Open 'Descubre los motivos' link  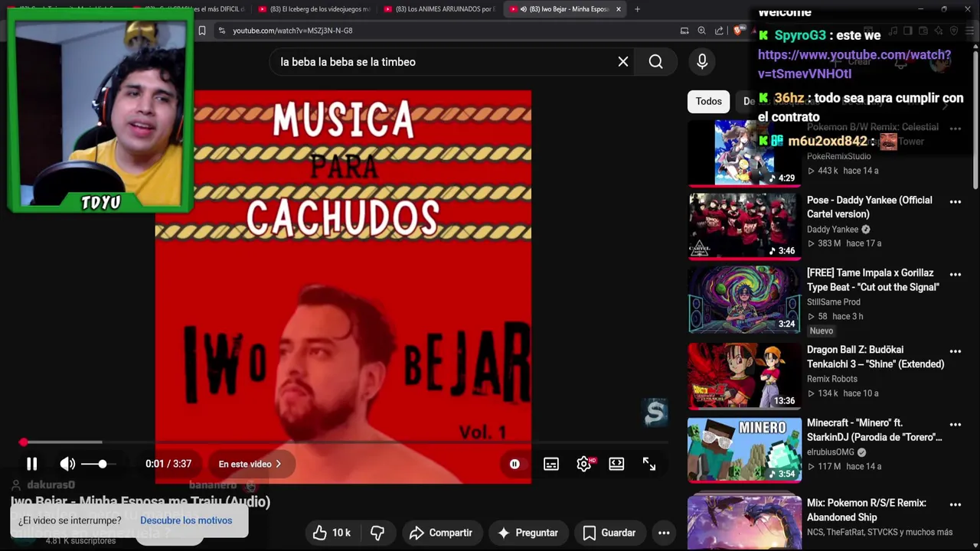pyautogui.click(x=186, y=520)
